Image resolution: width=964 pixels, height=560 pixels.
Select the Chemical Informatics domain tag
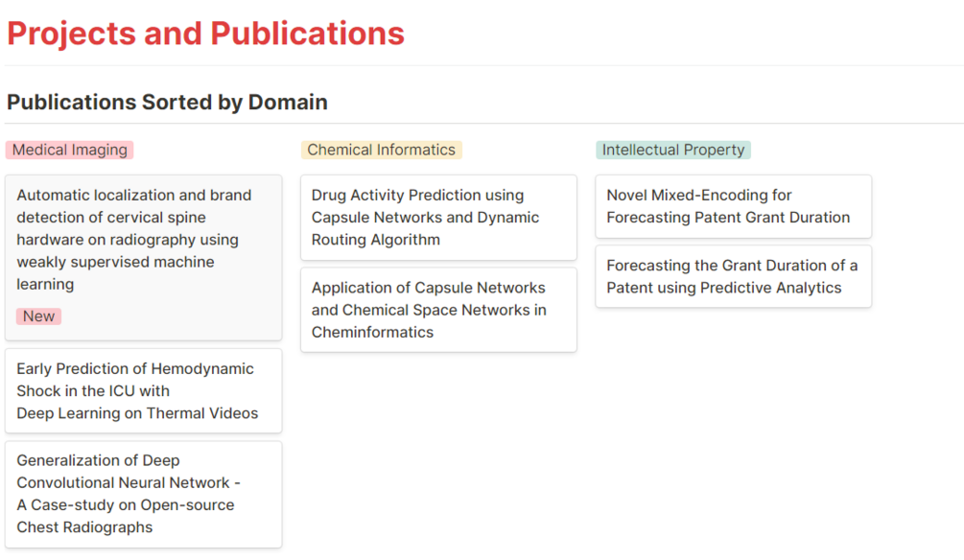click(x=381, y=150)
